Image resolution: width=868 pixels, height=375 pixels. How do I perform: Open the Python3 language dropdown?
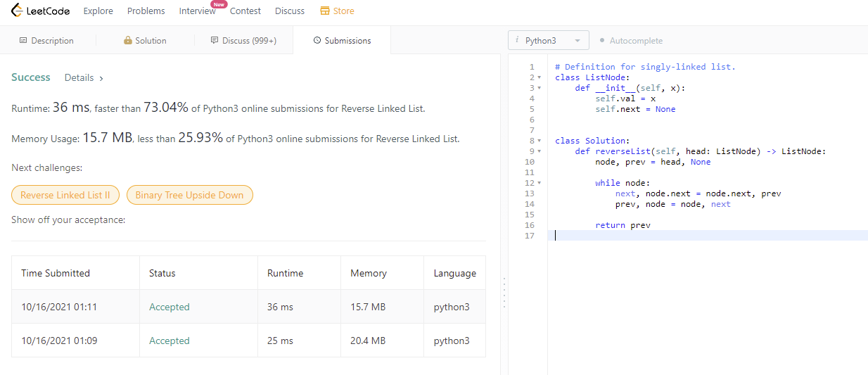[x=549, y=41]
